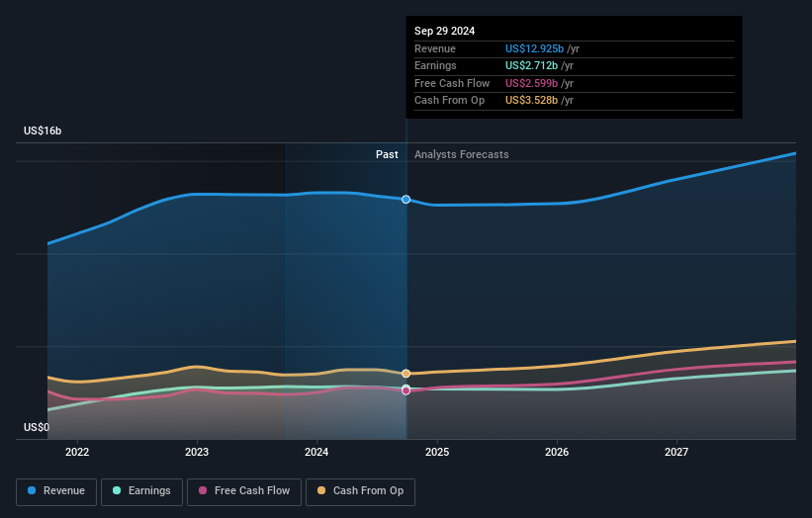The width and height of the screenshot is (812, 518).
Task: Click the US$3.528b cash from op value
Action: pyautogui.click(x=531, y=101)
